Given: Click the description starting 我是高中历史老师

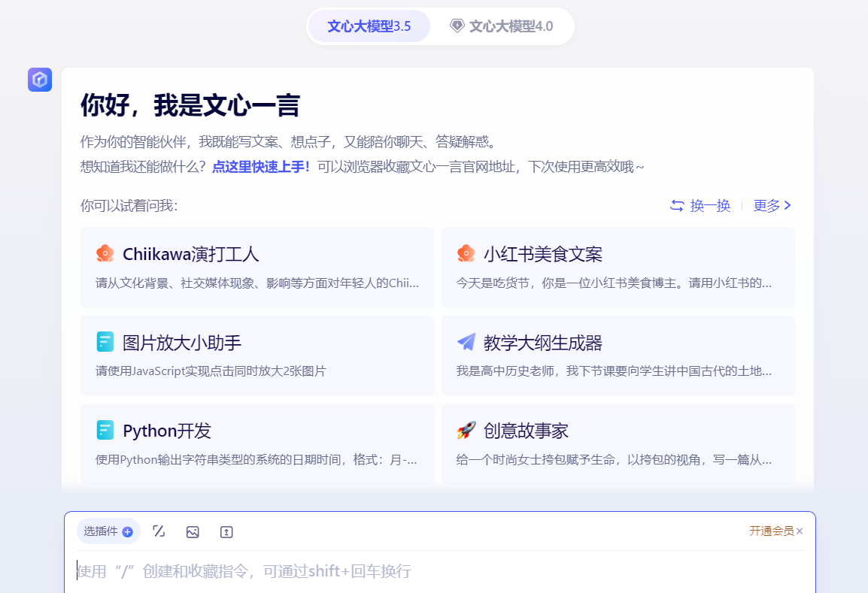Looking at the screenshot, I should click(x=614, y=371).
